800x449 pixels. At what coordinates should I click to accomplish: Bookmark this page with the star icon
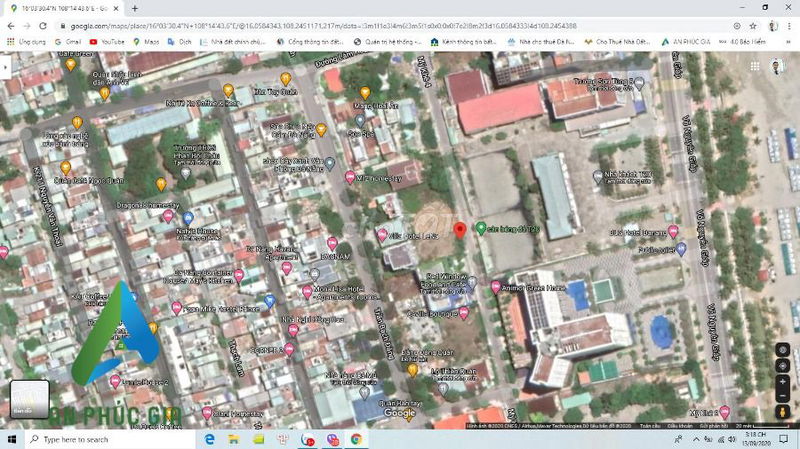click(751, 25)
